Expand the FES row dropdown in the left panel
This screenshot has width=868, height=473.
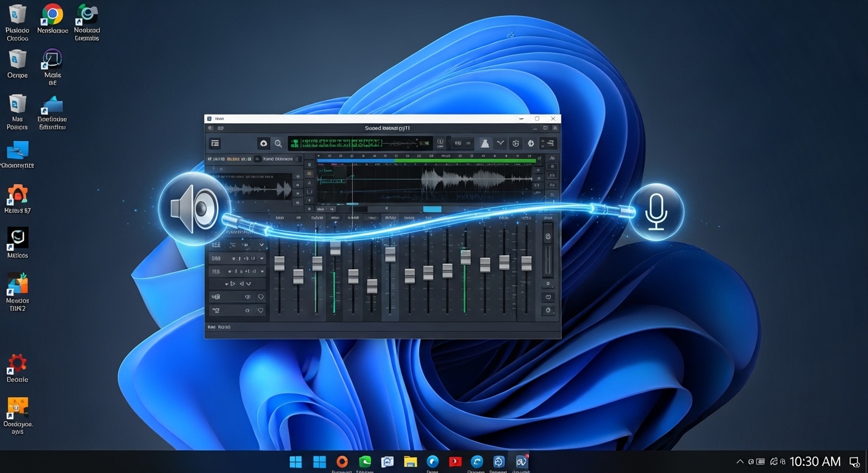(261, 272)
